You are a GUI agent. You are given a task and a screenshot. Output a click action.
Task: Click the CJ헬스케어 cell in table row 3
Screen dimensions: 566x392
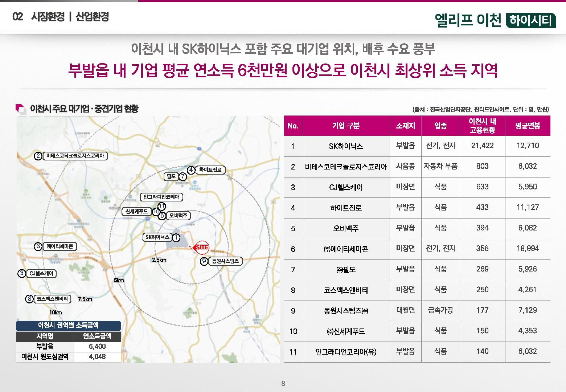(346, 188)
